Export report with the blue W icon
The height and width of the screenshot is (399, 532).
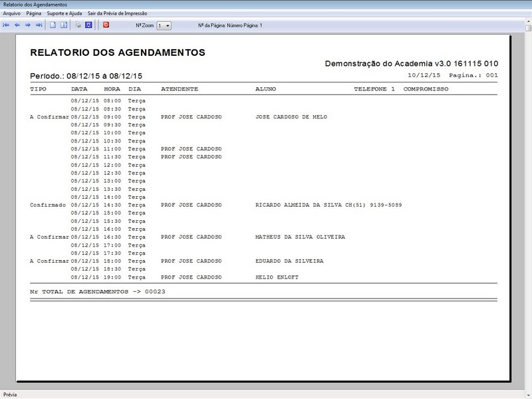point(88,25)
